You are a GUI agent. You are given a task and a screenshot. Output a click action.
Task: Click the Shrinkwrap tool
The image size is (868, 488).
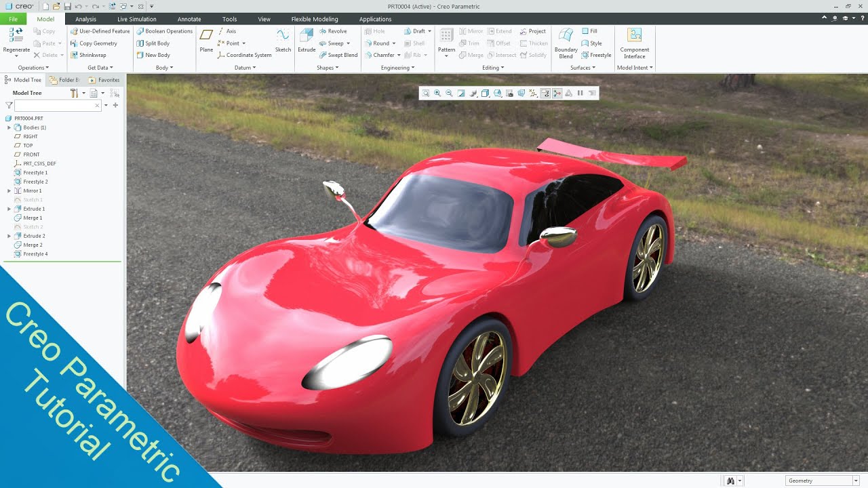[x=88, y=55]
